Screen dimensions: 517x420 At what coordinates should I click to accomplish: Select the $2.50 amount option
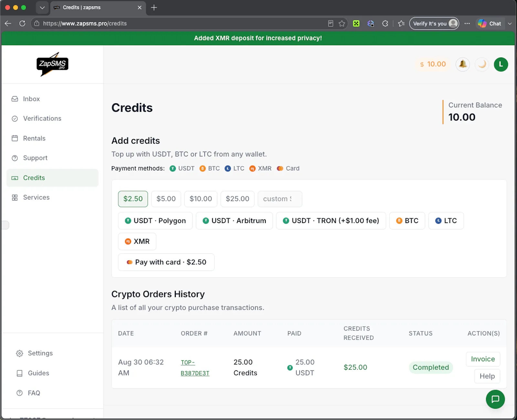tap(133, 199)
